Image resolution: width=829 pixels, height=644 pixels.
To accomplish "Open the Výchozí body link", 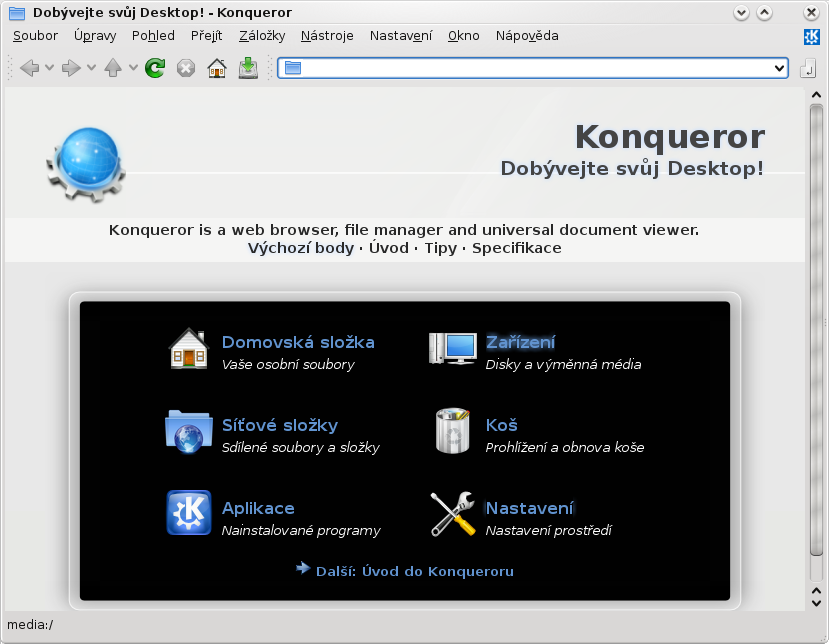I will tap(301, 248).
